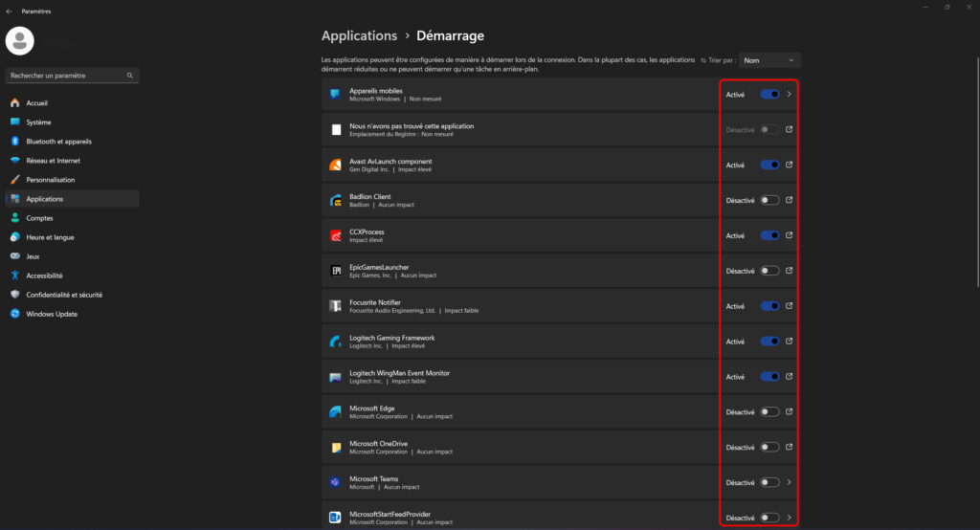
Task: Open file location link for Logitech Gaming Framework
Action: [790, 342]
